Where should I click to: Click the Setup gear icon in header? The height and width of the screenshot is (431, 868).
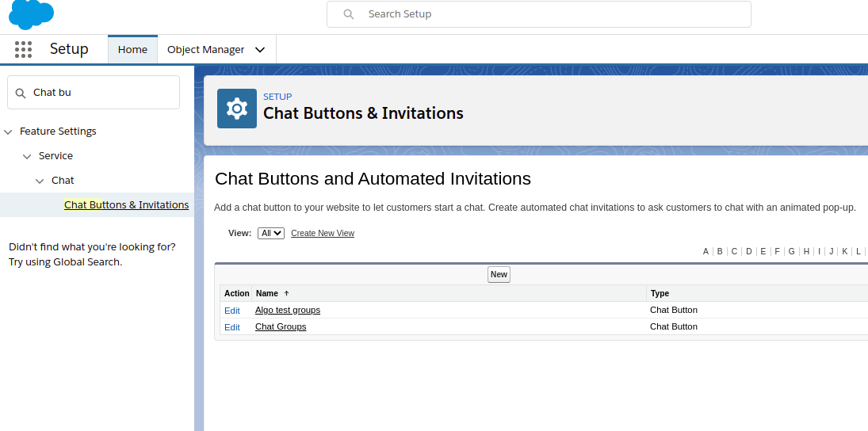point(236,109)
